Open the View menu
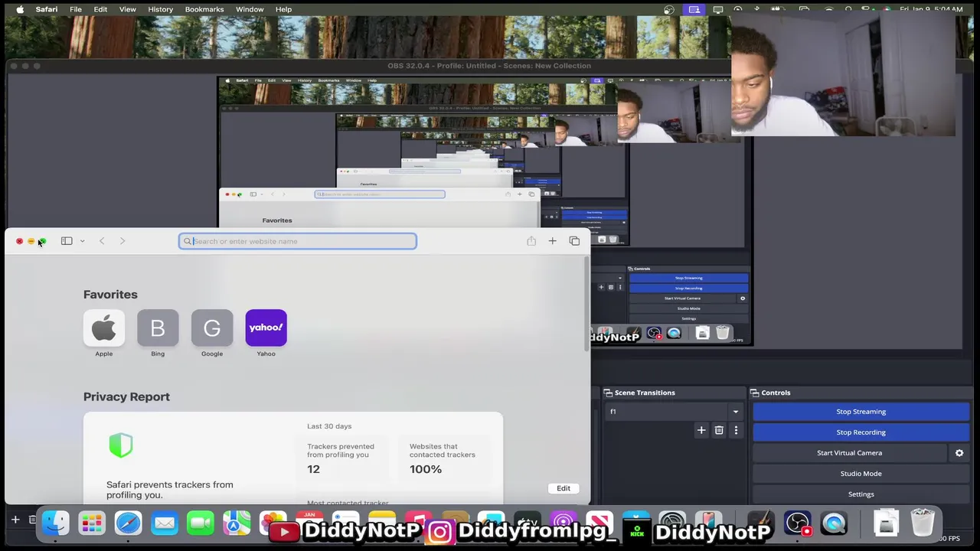Viewport: 980px width, 551px height. [x=127, y=9]
